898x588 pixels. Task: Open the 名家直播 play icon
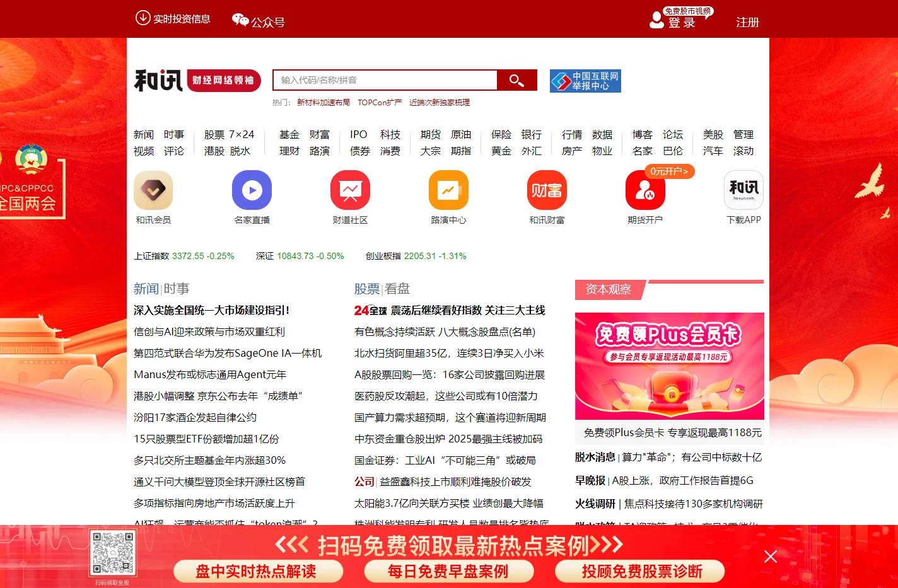coord(252,190)
